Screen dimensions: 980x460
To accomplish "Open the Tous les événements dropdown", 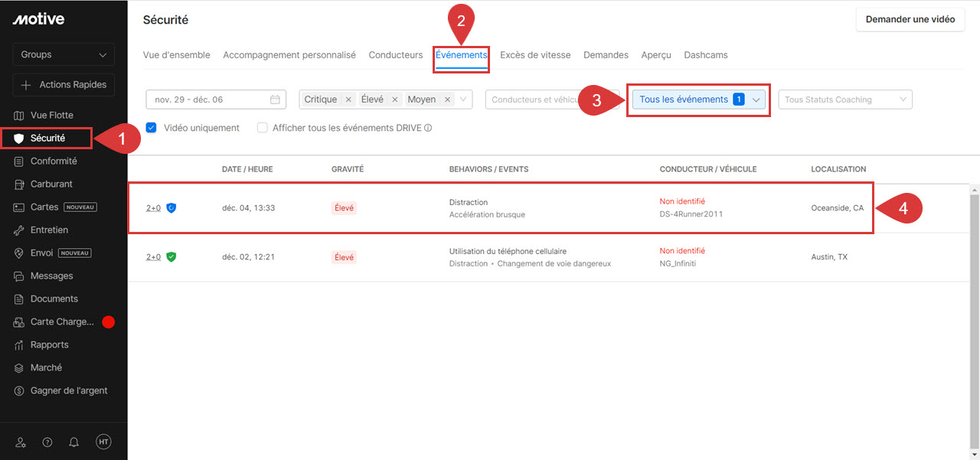I will coord(698,100).
